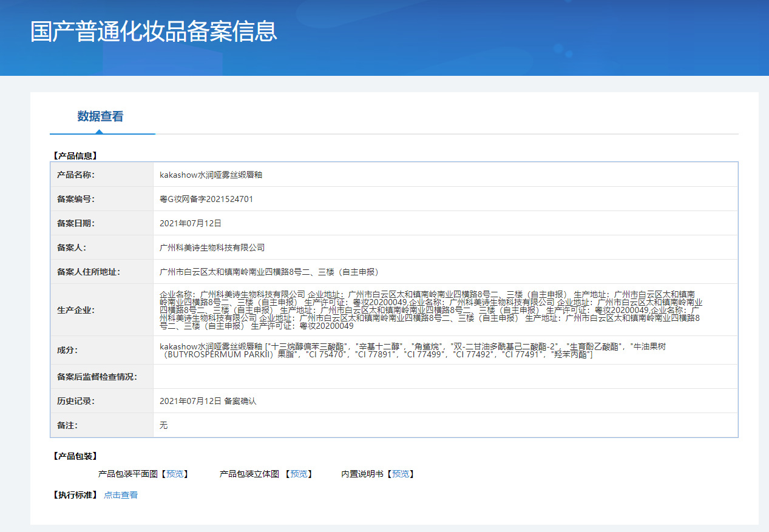Open the 内置说明书 preview link

pyautogui.click(x=401, y=474)
